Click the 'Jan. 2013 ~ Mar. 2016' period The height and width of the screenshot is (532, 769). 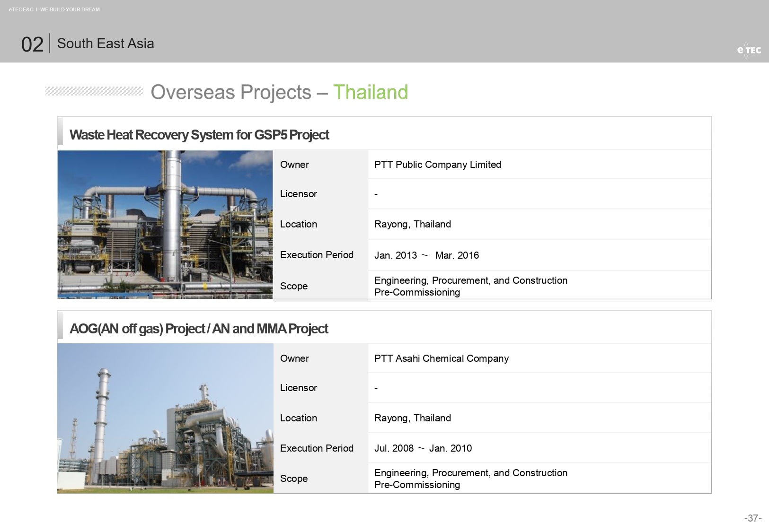pyautogui.click(x=426, y=255)
